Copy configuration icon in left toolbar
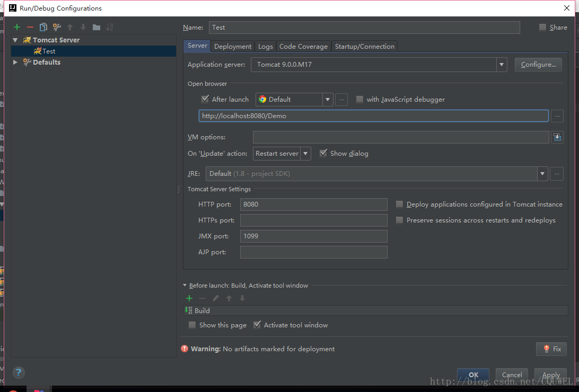579x392 pixels. [x=43, y=27]
